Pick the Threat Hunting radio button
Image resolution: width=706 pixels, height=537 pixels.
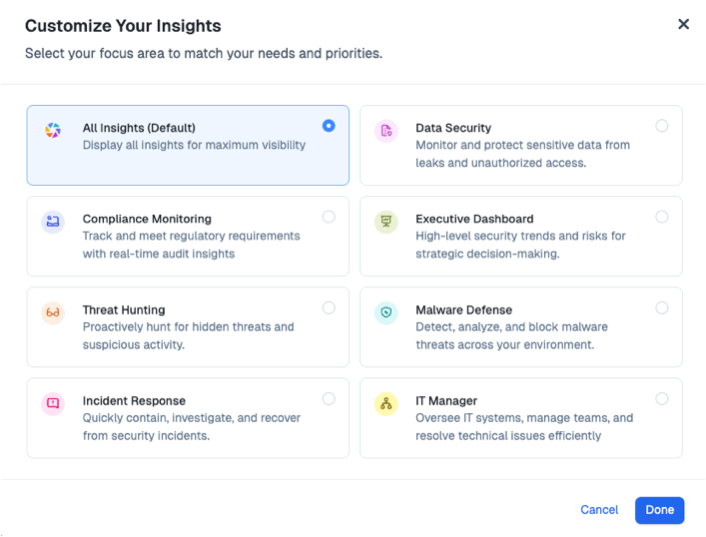[x=329, y=308]
